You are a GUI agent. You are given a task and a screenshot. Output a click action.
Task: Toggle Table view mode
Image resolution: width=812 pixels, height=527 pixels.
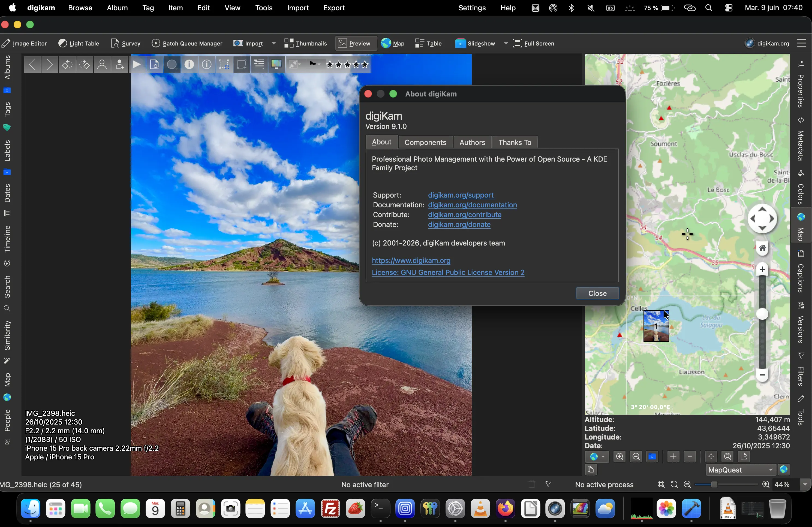[x=429, y=43]
